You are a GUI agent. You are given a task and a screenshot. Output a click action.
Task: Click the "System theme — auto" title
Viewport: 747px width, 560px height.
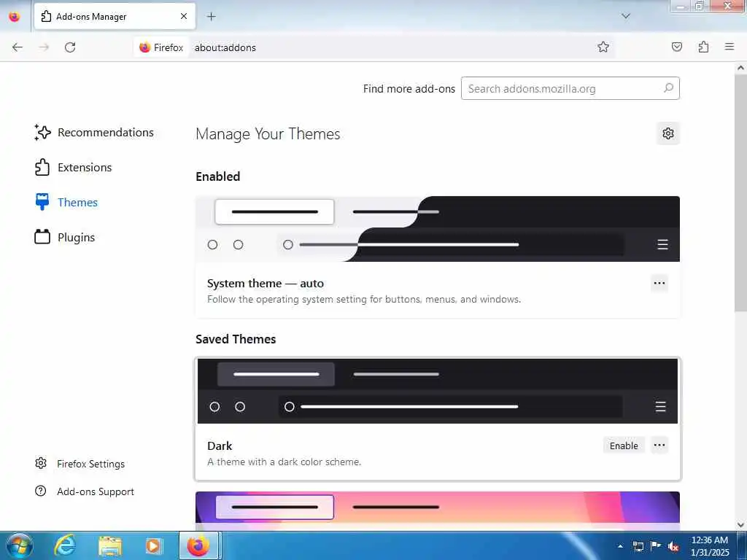tap(266, 284)
